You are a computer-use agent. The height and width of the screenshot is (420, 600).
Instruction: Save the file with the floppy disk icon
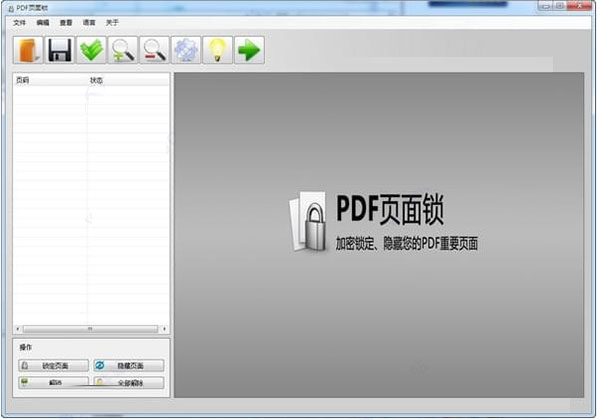coord(60,50)
